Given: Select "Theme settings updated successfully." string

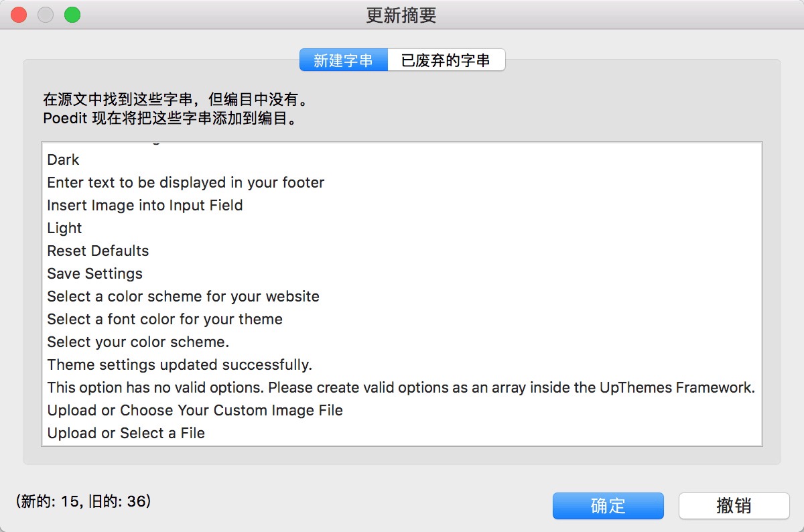Looking at the screenshot, I should [180, 365].
